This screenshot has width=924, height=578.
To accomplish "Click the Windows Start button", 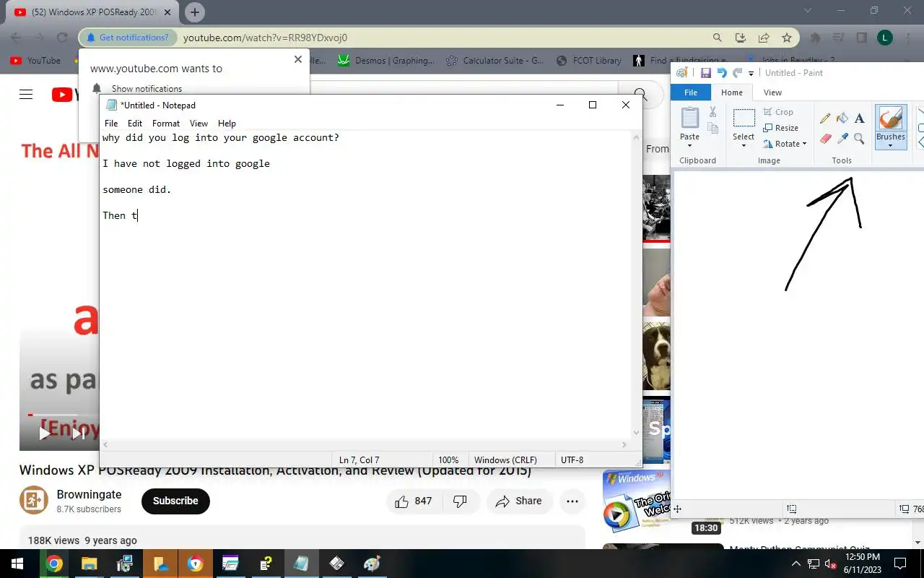I will 17,564.
